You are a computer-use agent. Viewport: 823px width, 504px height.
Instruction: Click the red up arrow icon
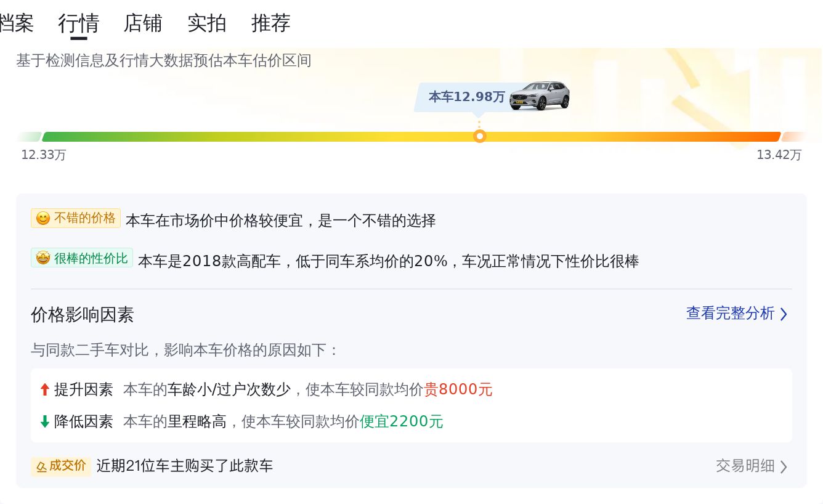point(44,389)
